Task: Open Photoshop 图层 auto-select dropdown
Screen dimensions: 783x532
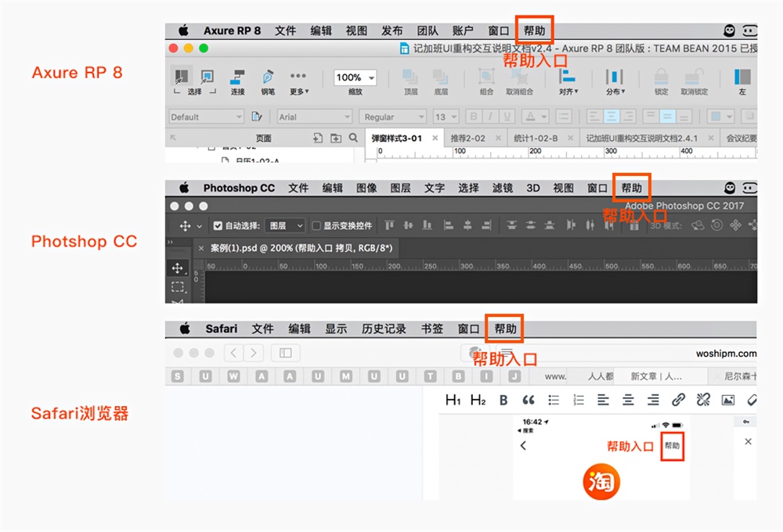Action: 285,225
